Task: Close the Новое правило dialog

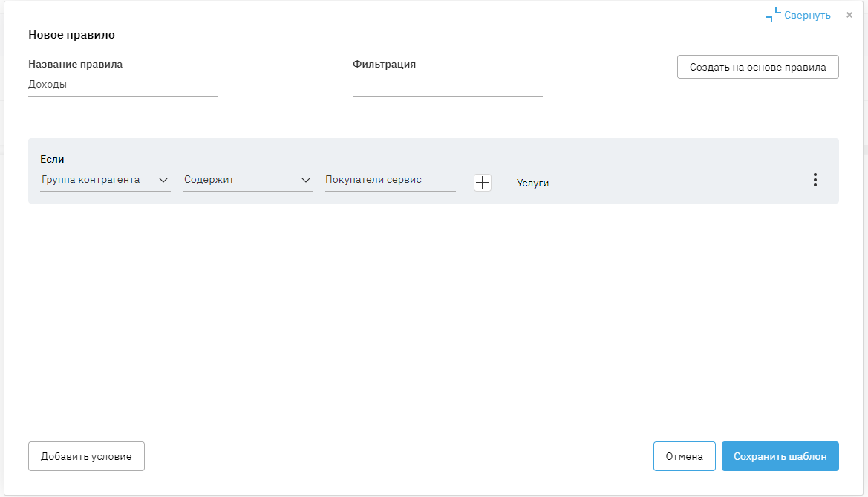Action: click(x=849, y=15)
